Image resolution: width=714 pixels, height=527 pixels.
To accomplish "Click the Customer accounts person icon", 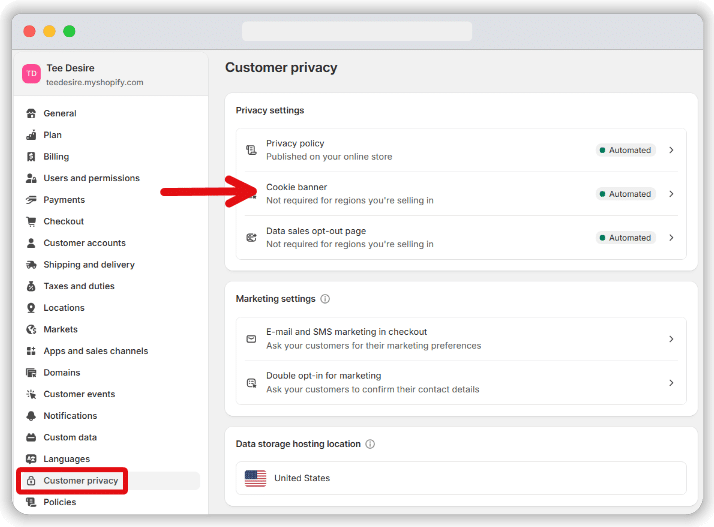I will click(x=31, y=243).
